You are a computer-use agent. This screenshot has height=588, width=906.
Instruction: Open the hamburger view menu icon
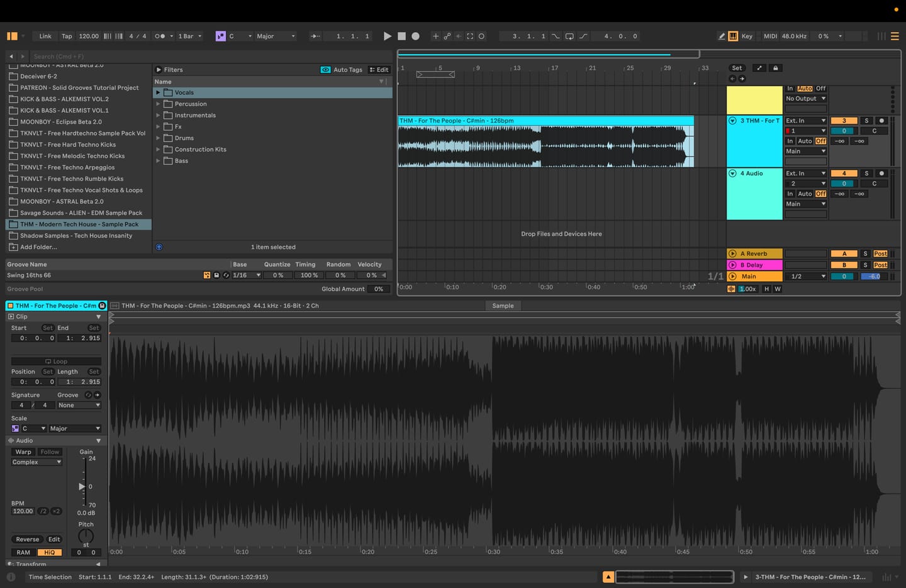coord(895,36)
